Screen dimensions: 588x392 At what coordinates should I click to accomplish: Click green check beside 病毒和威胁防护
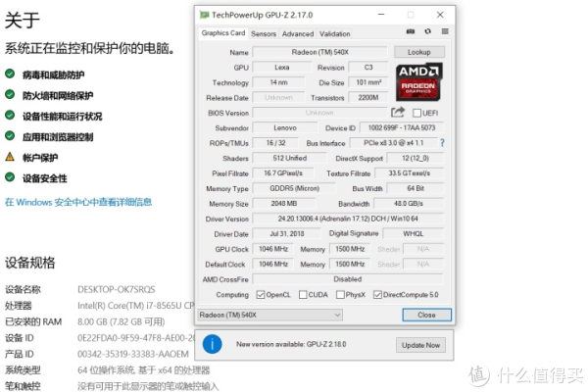pos(10,73)
